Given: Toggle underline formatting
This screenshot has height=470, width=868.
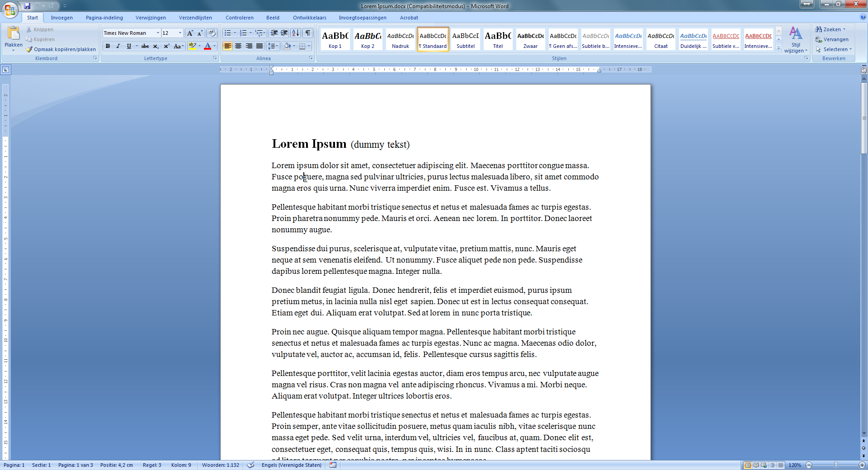Looking at the screenshot, I should (129, 46).
